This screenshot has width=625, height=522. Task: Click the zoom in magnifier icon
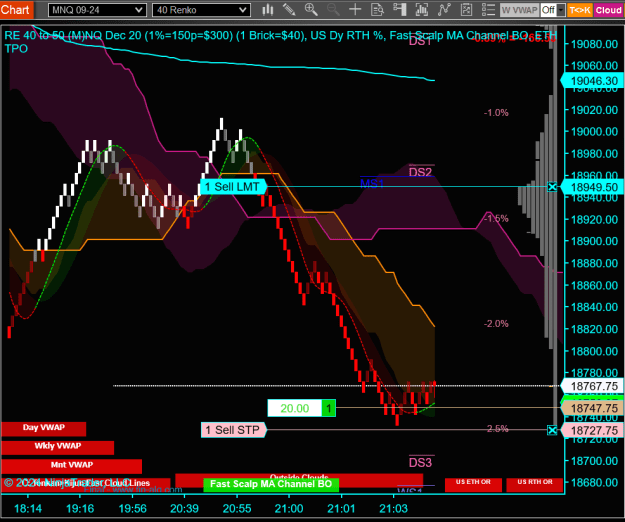311,10
